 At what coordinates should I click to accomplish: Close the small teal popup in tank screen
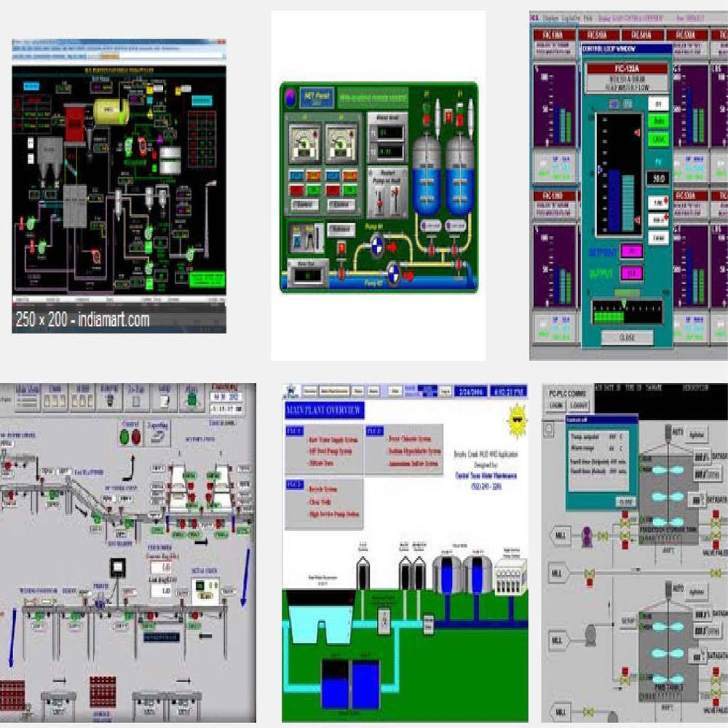point(625,502)
